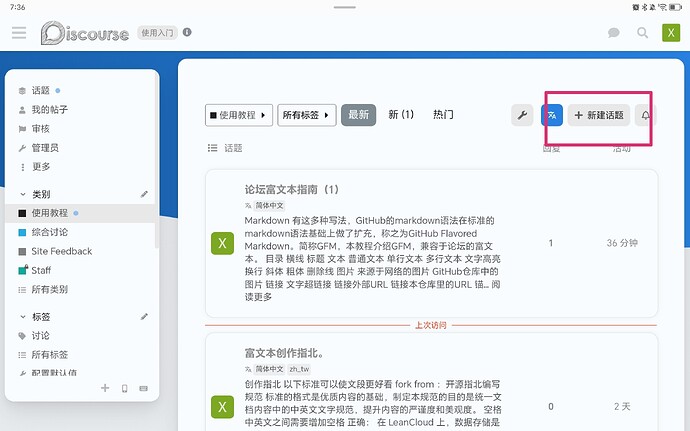Click the avatar on 富文本创作指北 topic
The height and width of the screenshot is (431, 690).
[222, 406]
